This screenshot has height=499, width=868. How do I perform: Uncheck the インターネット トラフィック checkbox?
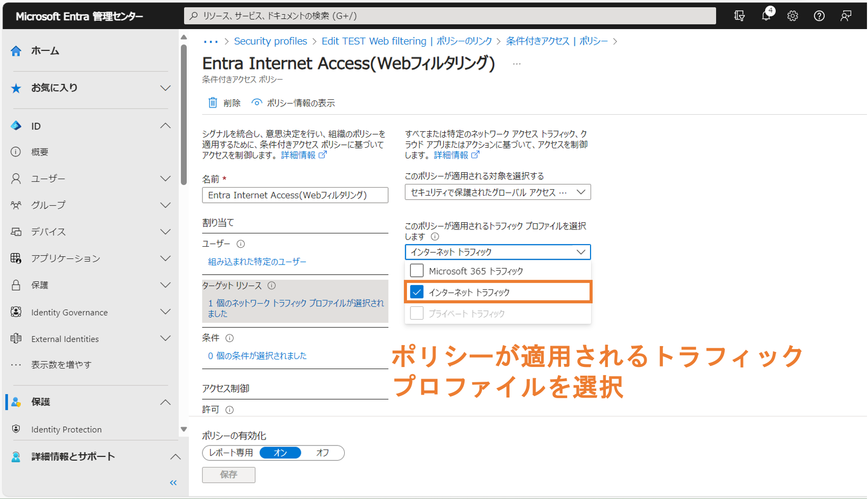[417, 292]
